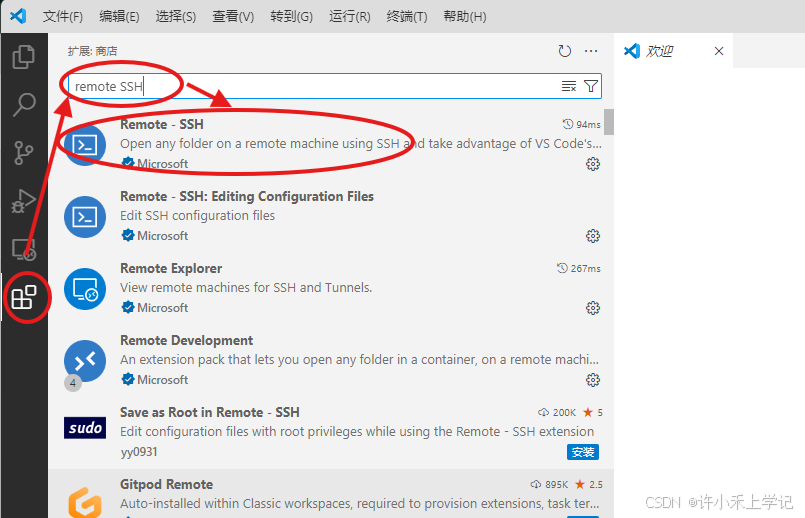Open the Remote - SSH extension title
This screenshot has height=518, width=805.
[x=162, y=125]
